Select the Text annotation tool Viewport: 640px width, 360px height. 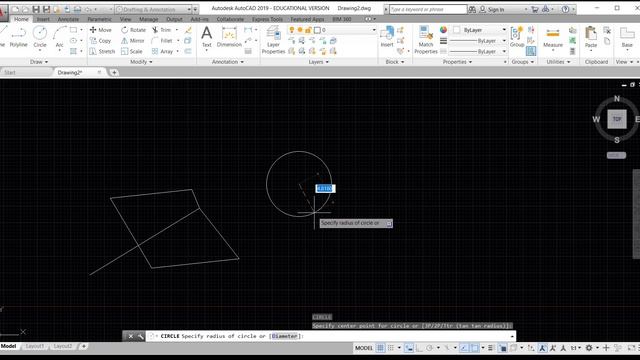pos(207,37)
